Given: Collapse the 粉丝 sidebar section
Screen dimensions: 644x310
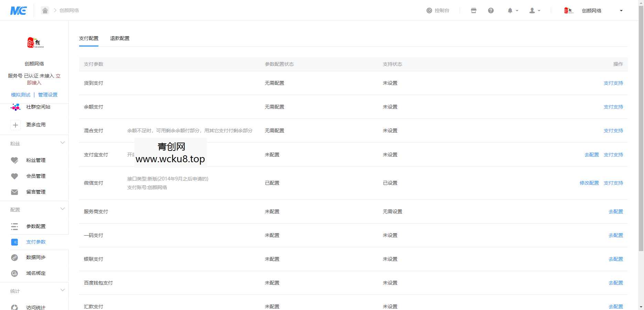Looking at the screenshot, I should point(62,143).
